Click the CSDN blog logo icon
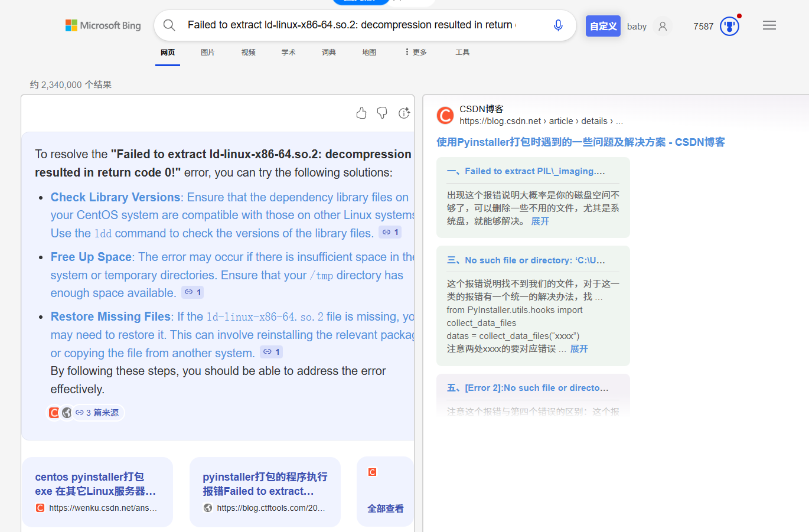 [445, 115]
